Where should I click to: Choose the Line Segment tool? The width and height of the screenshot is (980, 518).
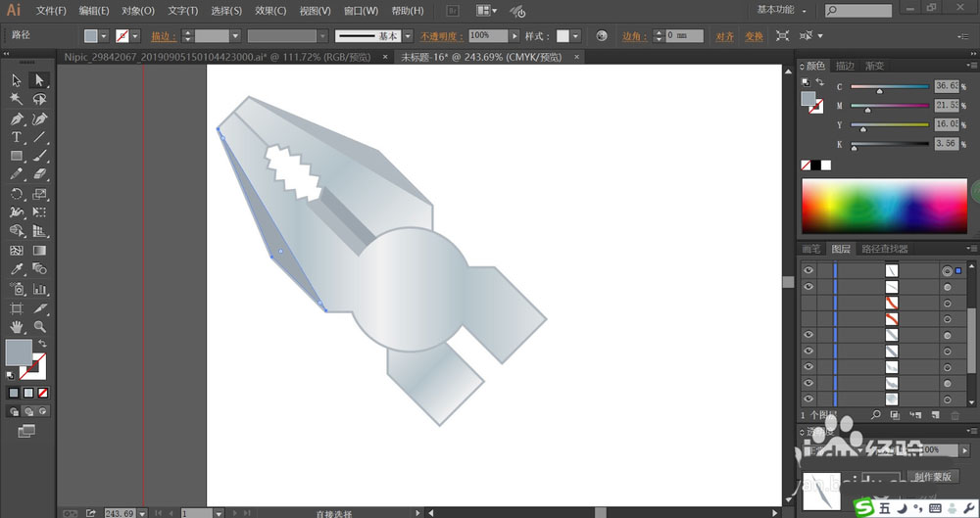click(39, 137)
